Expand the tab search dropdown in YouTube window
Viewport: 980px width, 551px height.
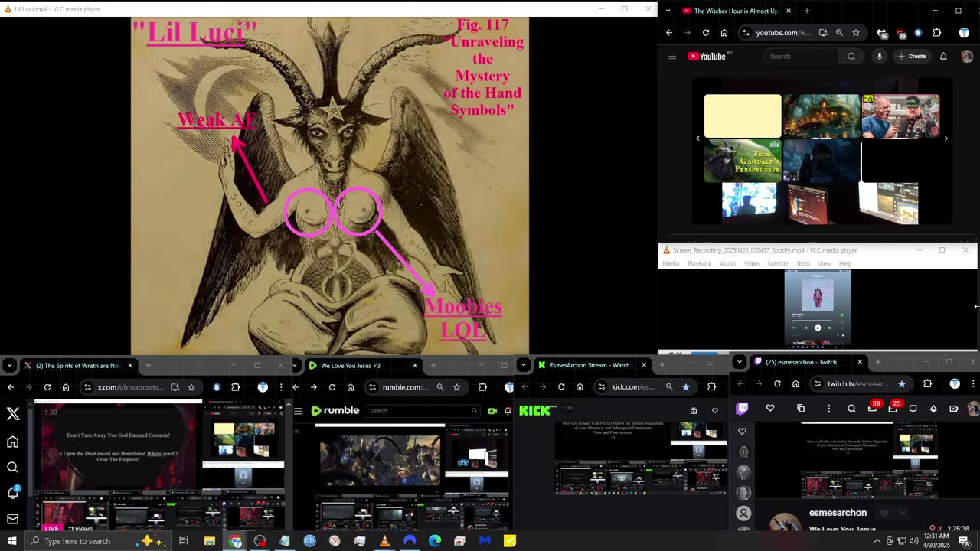pyautogui.click(x=668, y=11)
